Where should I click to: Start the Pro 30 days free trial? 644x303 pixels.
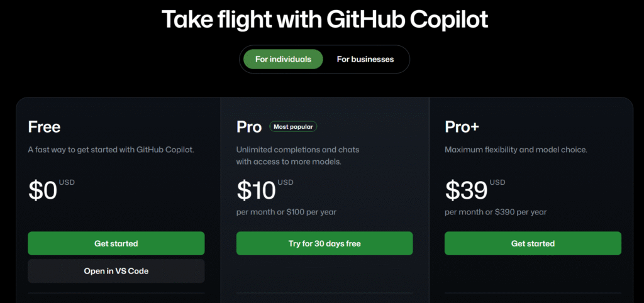point(325,243)
